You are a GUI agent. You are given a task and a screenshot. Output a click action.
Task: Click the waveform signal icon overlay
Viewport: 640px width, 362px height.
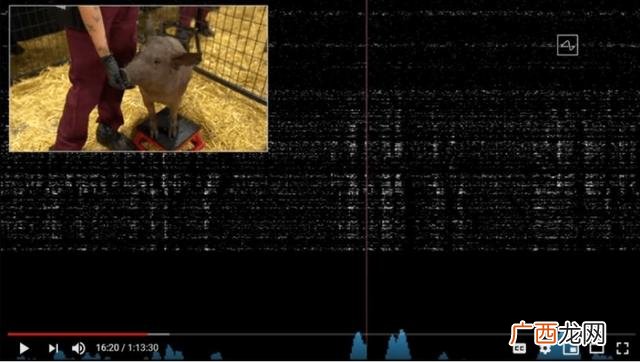pyautogui.click(x=567, y=45)
